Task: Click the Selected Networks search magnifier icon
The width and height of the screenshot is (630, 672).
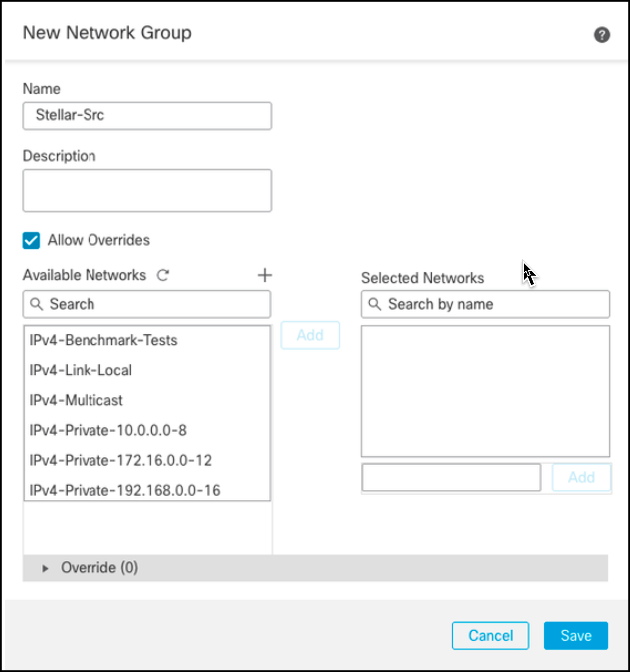Action: pyautogui.click(x=375, y=304)
